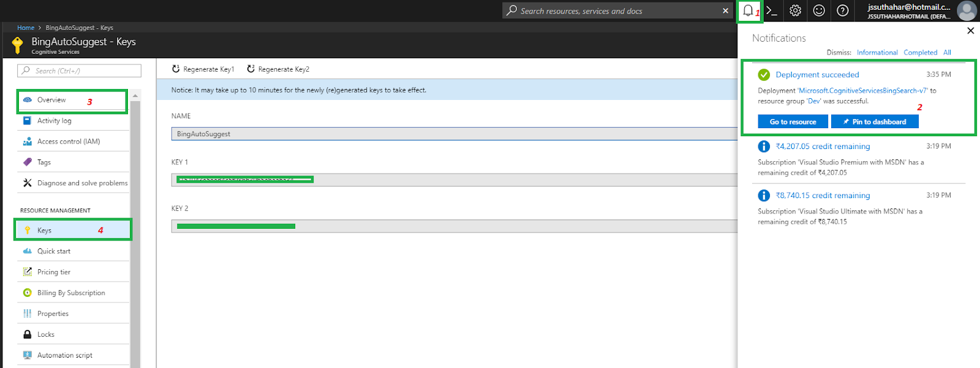Image resolution: width=980 pixels, height=368 pixels.
Task: Click the feedback smiley icon
Action: [819, 10]
